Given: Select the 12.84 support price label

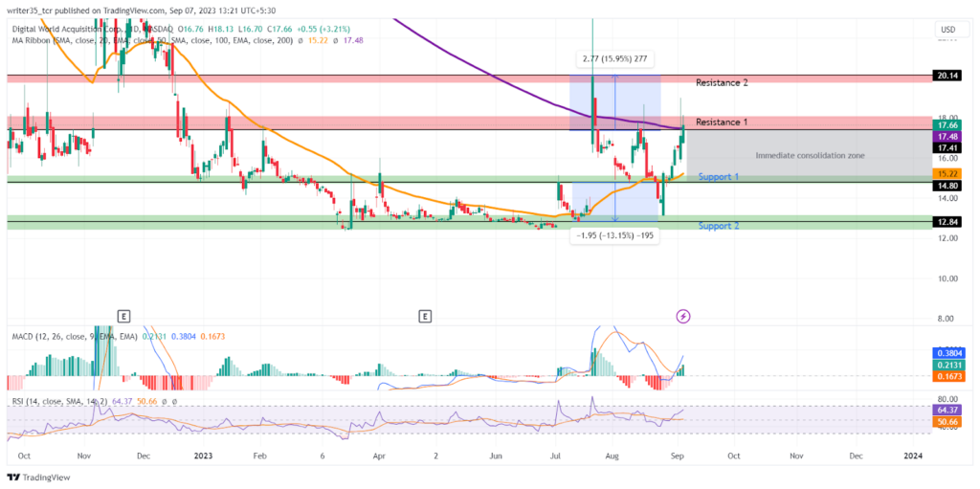Looking at the screenshot, I should point(946,222).
